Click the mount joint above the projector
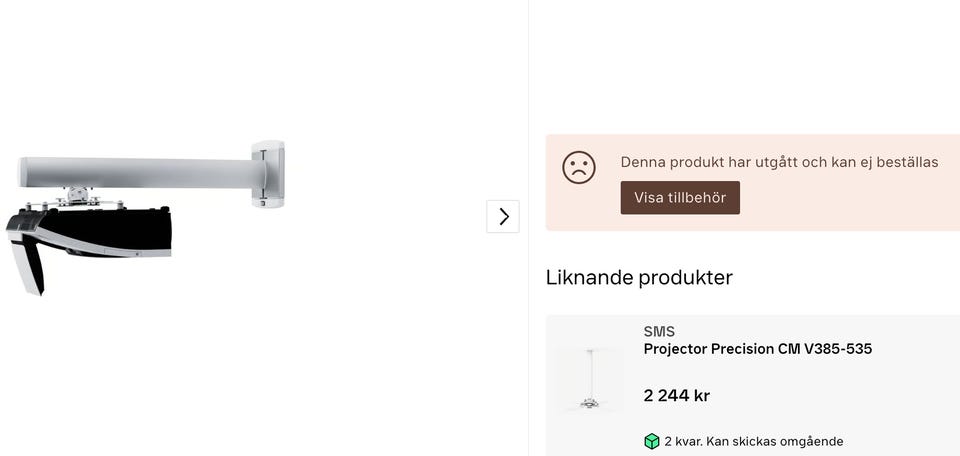 pos(78,193)
